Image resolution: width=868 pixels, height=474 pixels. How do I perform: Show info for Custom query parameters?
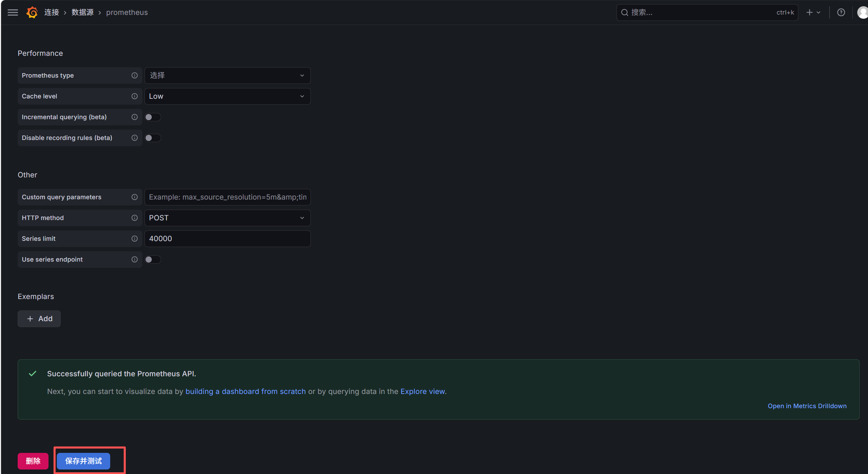134,197
